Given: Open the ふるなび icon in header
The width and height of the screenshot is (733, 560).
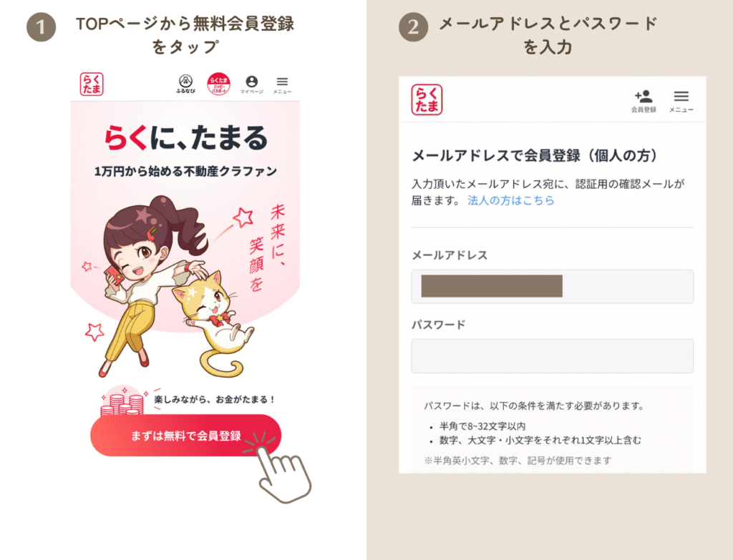Looking at the screenshot, I should [185, 84].
